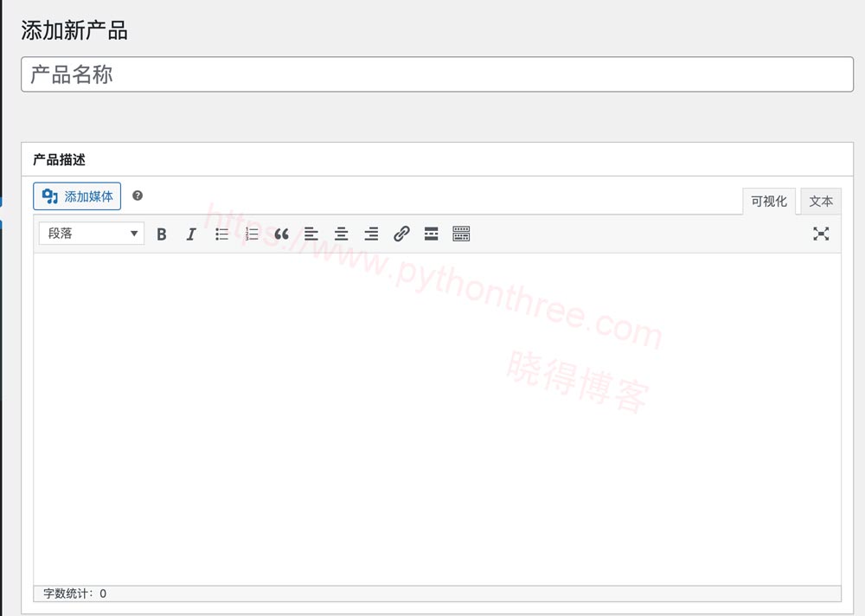This screenshot has height=616, width=865.
Task: Open the 段落 format dropdown
Action: (91, 234)
